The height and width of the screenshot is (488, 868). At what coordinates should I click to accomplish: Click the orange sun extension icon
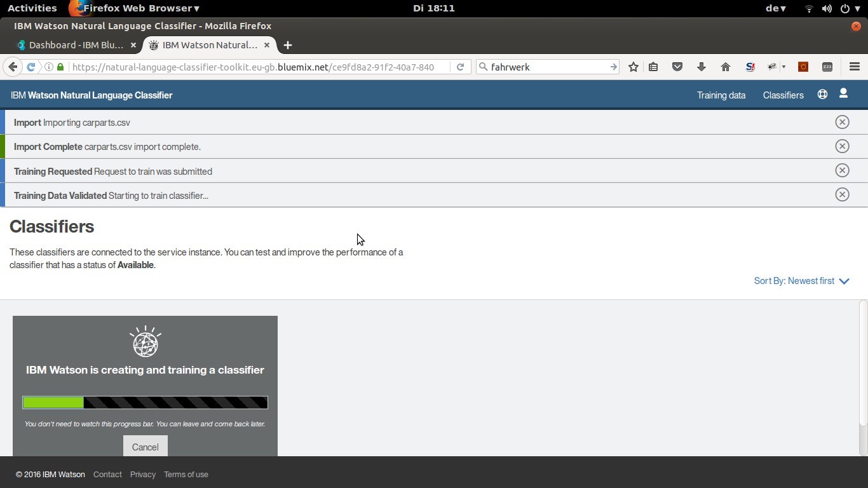pyautogui.click(x=803, y=67)
